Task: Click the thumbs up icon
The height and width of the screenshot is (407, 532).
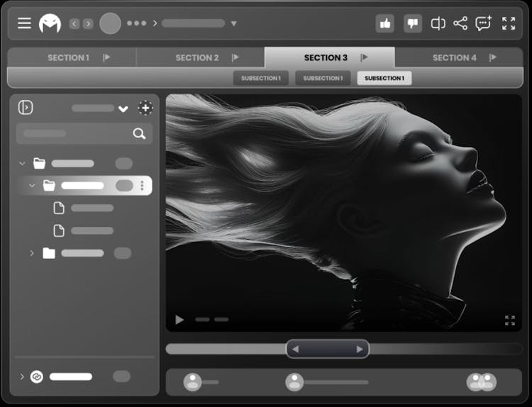Action: 385,23
